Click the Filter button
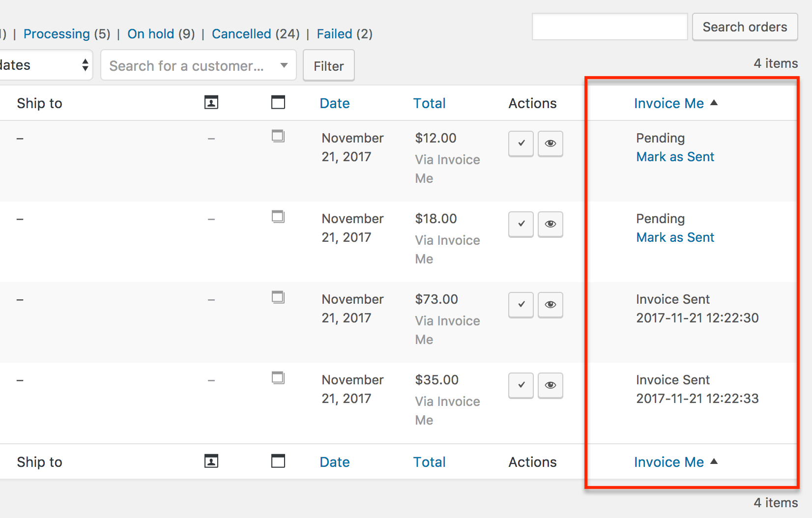The height and width of the screenshot is (518, 812). pos(328,66)
